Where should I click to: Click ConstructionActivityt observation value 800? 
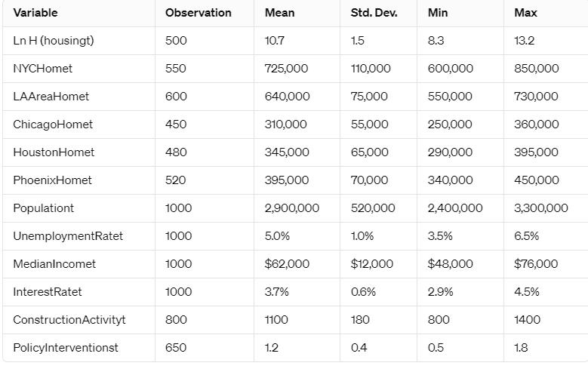point(176,320)
